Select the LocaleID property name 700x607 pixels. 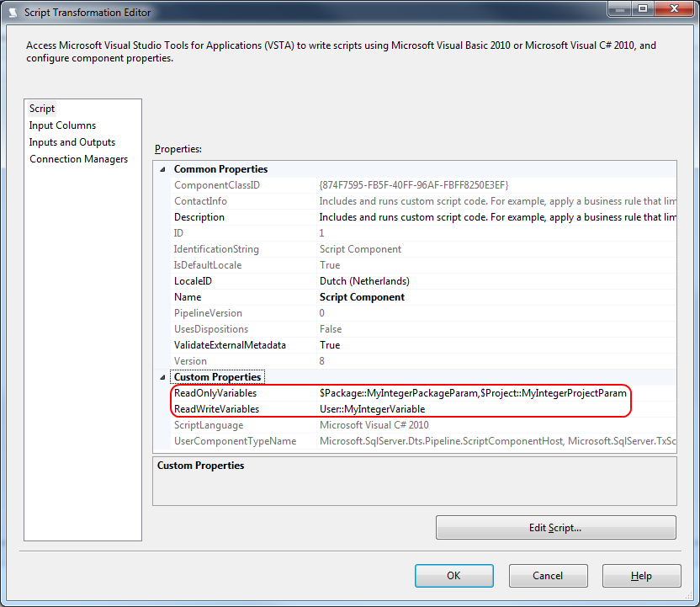tap(193, 281)
